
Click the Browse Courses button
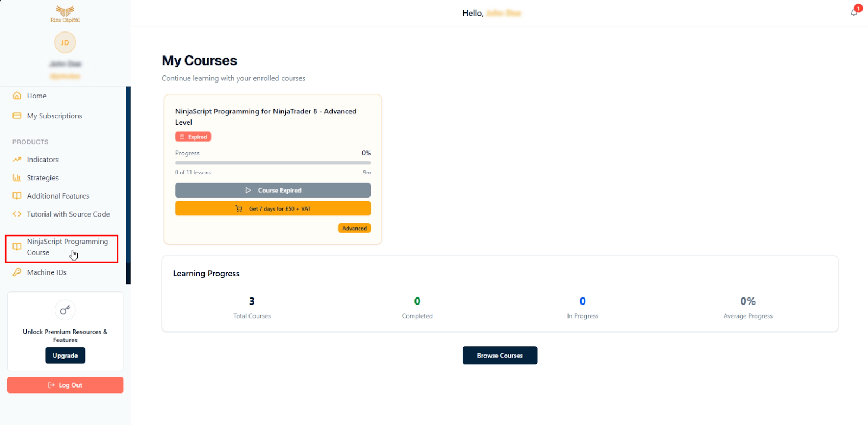click(x=500, y=356)
